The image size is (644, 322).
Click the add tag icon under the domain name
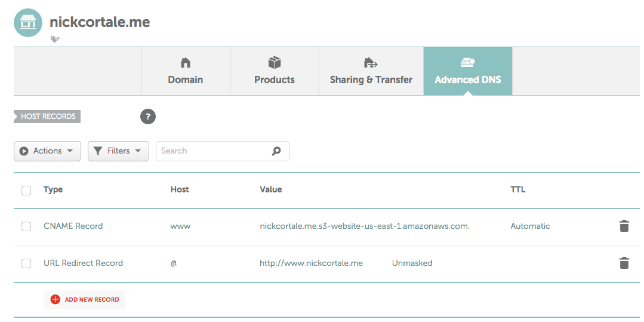pyautogui.click(x=55, y=39)
